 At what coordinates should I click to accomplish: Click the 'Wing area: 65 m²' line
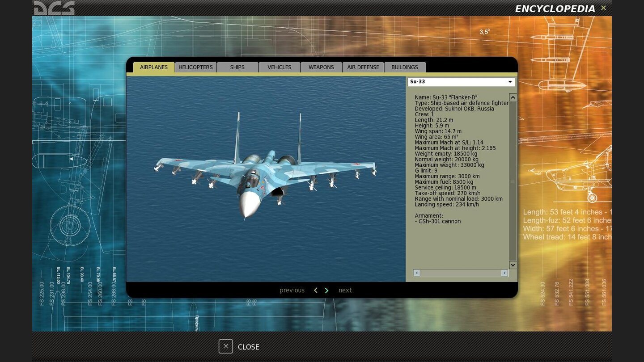[436, 137]
